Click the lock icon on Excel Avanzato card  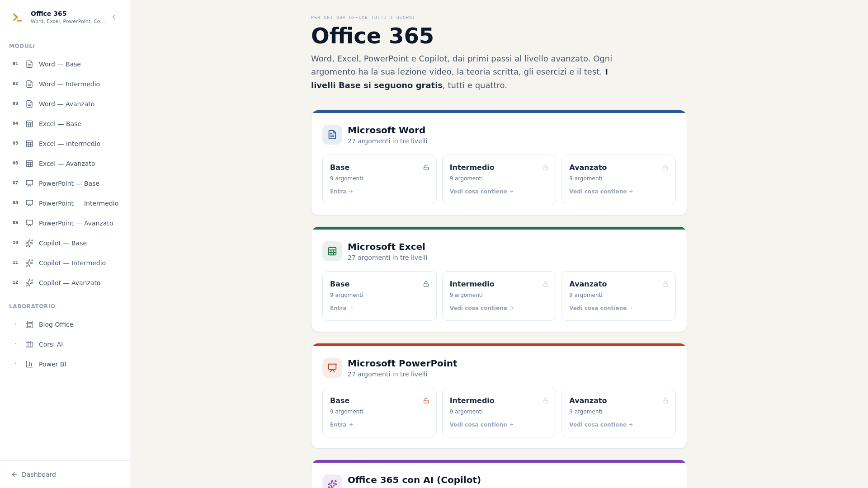[x=665, y=284]
